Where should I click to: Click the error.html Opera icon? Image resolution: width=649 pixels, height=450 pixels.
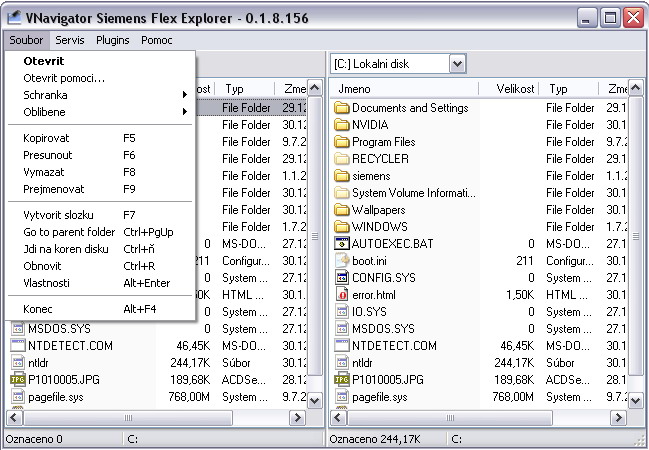click(341, 295)
